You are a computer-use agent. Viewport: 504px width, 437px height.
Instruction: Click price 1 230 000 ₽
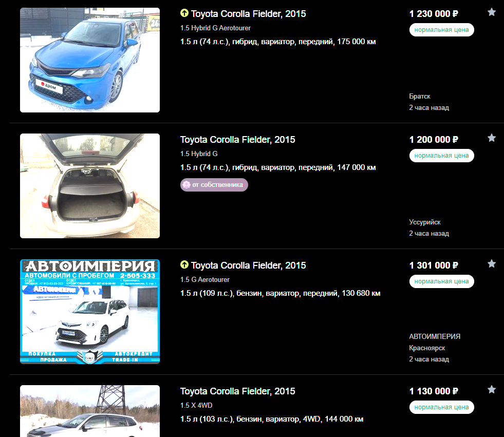coord(434,14)
